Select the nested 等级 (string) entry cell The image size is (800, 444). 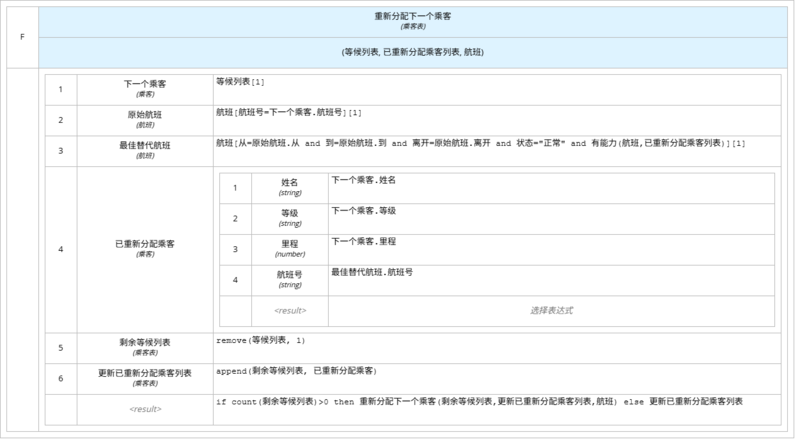coord(290,217)
